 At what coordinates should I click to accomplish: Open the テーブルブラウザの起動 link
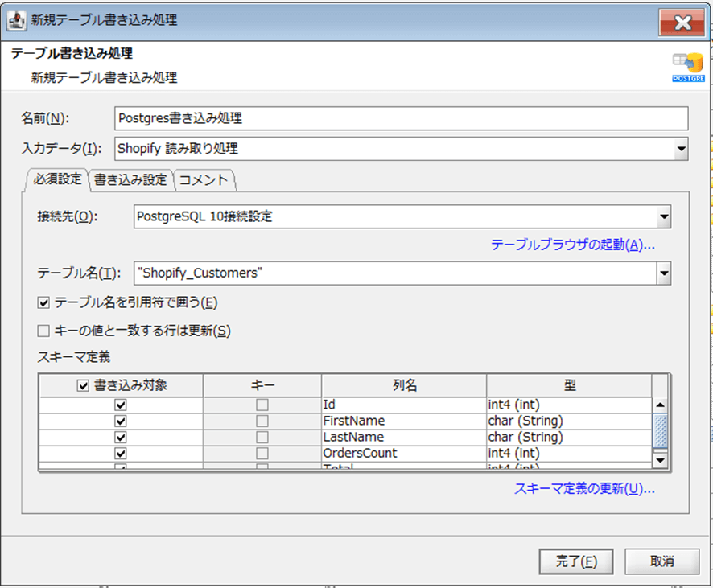[x=572, y=245]
